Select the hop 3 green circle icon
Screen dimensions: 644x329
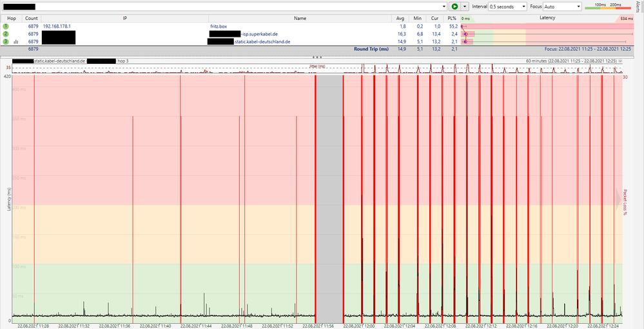pyautogui.click(x=5, y=41)
